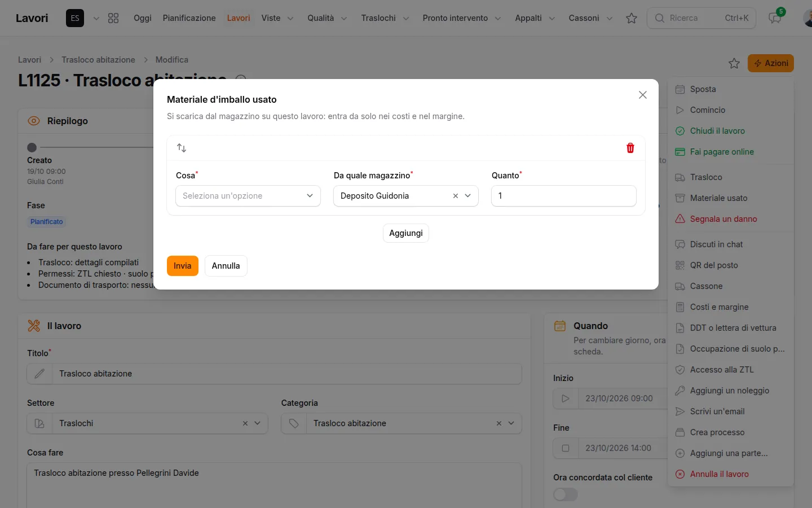Open the Settore dropdown arrow
The width and height of the screenshot is (812, 508).
tap(257, 423)
